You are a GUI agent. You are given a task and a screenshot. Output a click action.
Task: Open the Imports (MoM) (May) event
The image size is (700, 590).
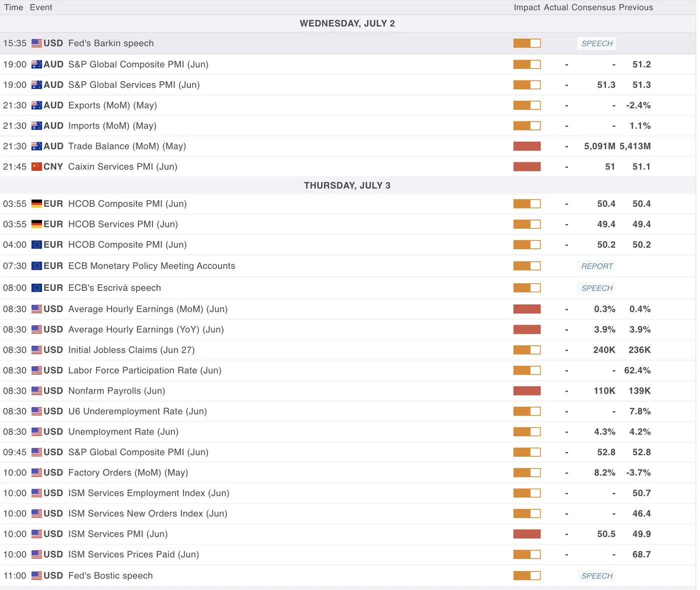[112, 126]
